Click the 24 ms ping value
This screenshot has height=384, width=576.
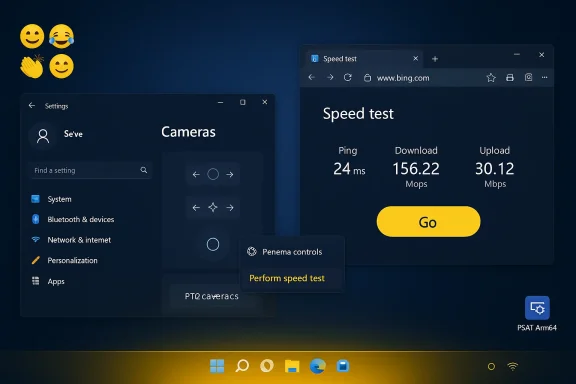coord(349,169)
